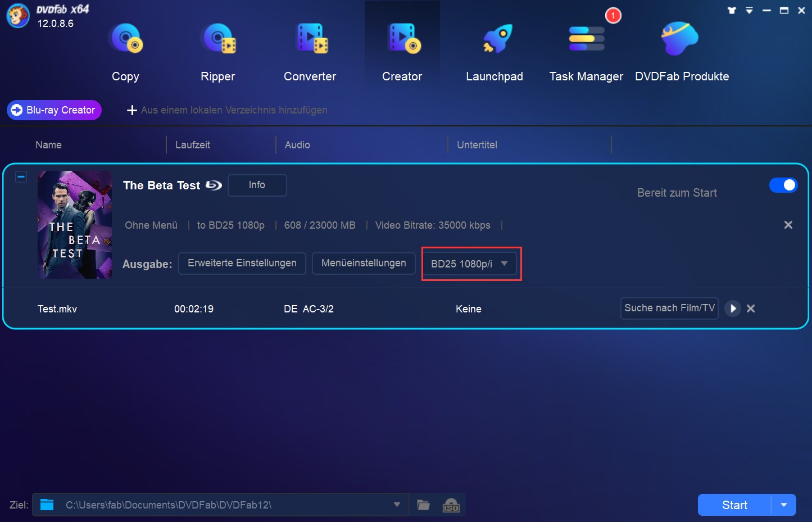Viewport: 812px width, 522px height.
Task: Open the Start button dropdown arrow
Action: (x=784, y=505)
